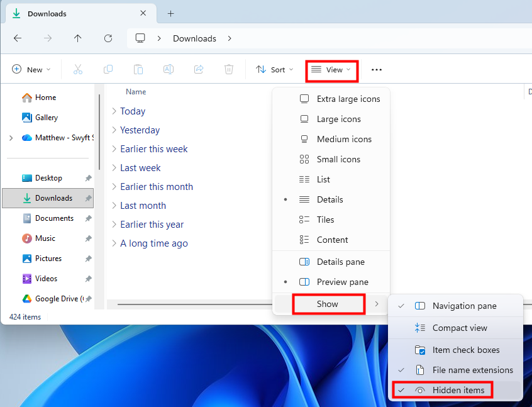The image size is (532, 407).
Task: Expand the Last month group
Action: coord(114,205)
